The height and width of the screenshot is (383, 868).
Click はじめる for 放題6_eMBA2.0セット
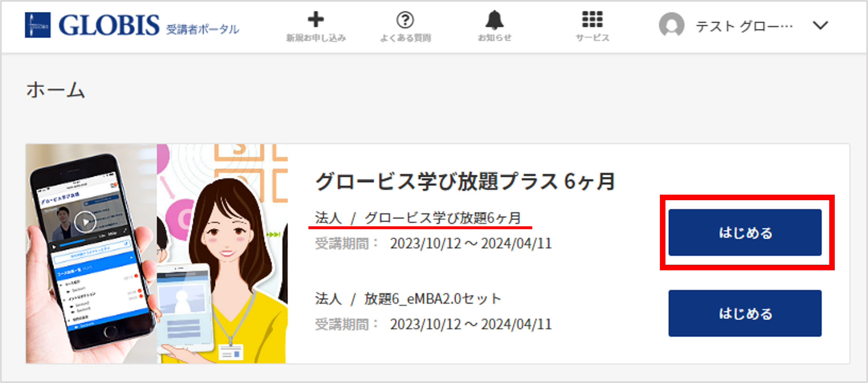[745, 313]
